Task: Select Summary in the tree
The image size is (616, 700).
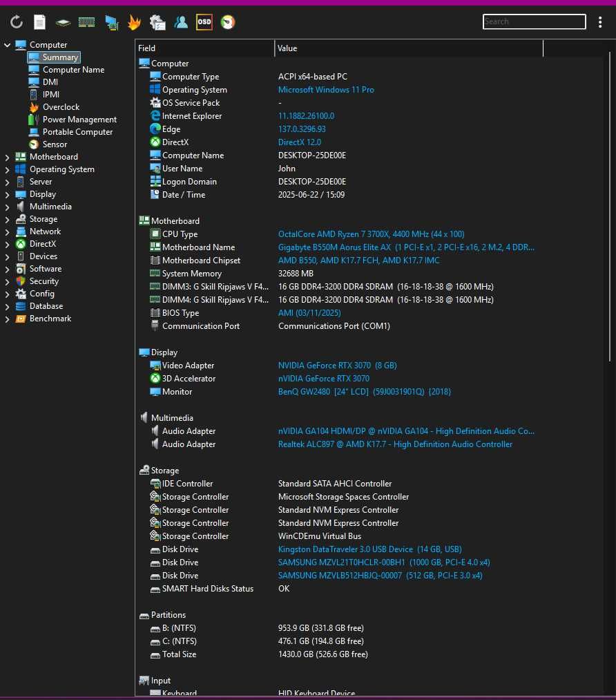Action: [x=54, y=57]
